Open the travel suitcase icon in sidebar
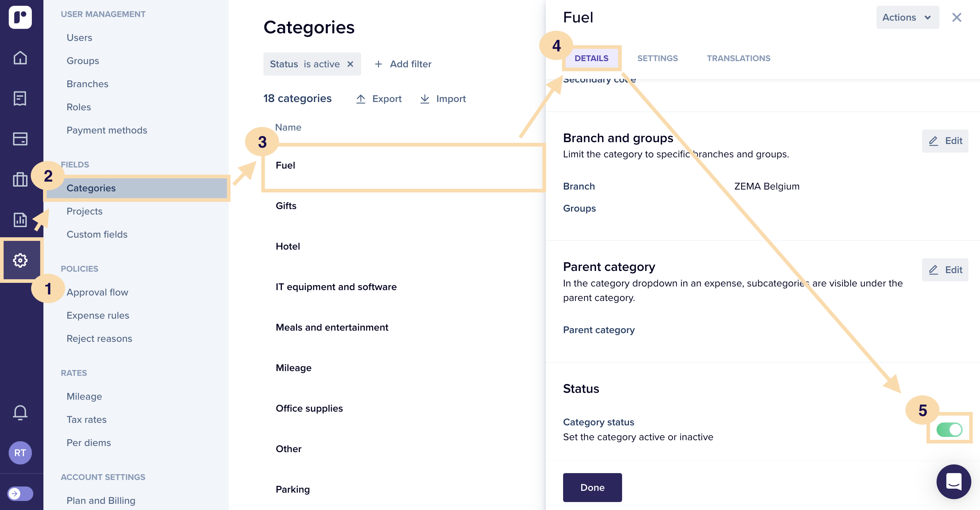 coord(20,179)
